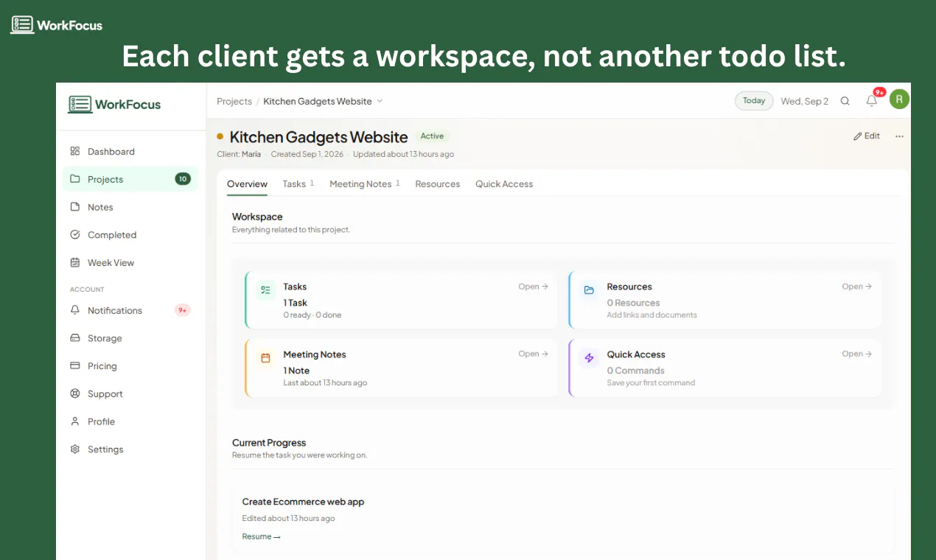Screen dimensions: 936x560
Task: Open the Meeting Notes tab
Action: pos(365,184)
